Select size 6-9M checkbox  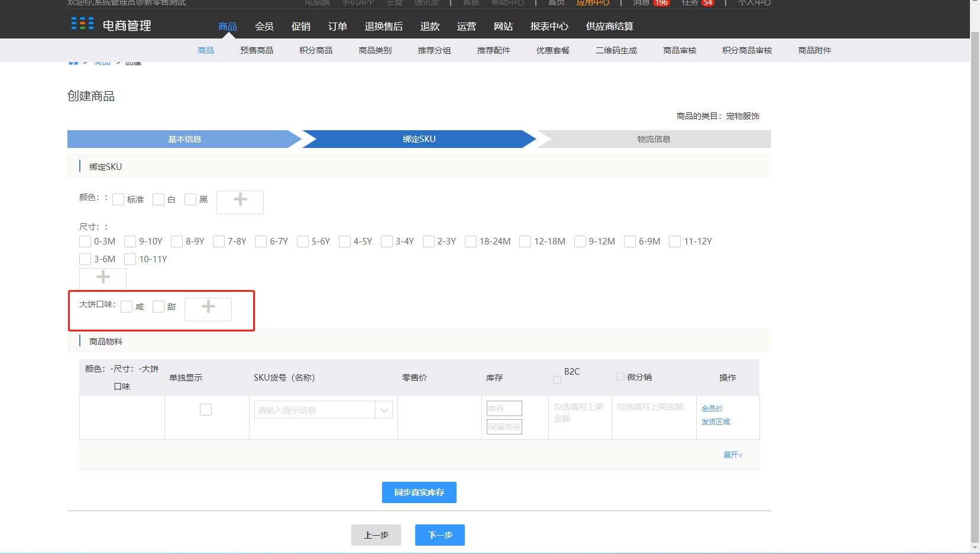[630, 241]
